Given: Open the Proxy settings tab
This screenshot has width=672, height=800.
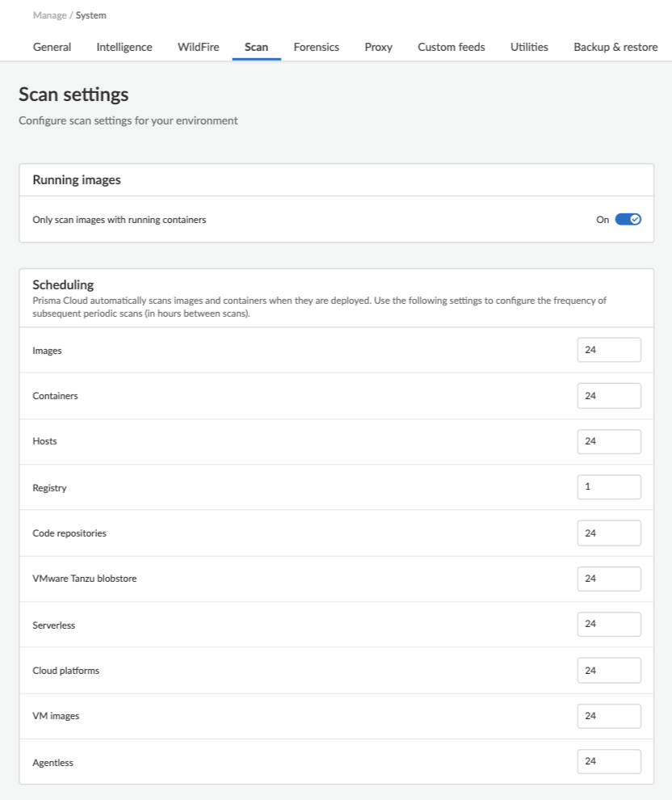Looking at the screenshot, I should (x=378, y=47).
